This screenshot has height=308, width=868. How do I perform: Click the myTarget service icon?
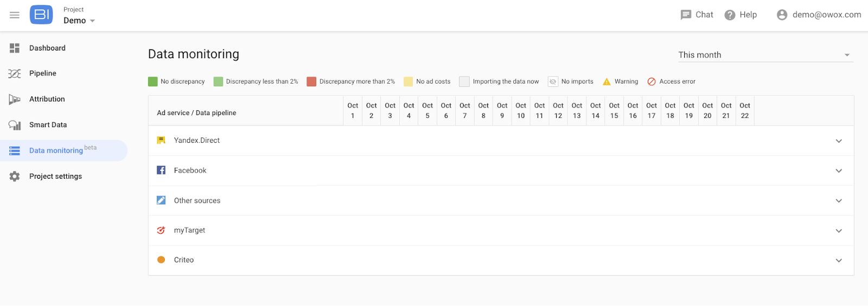tap(161, 230)
